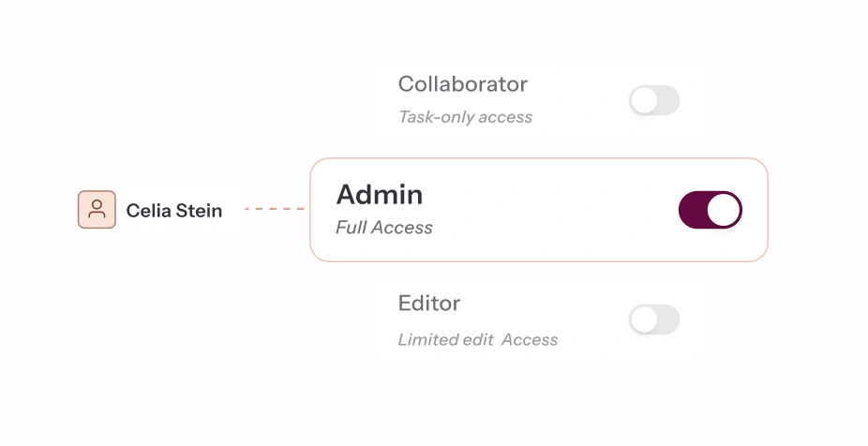Click the Task-only access subtitle
Viewport: 868px width, 446px height.
coord(465,118)
